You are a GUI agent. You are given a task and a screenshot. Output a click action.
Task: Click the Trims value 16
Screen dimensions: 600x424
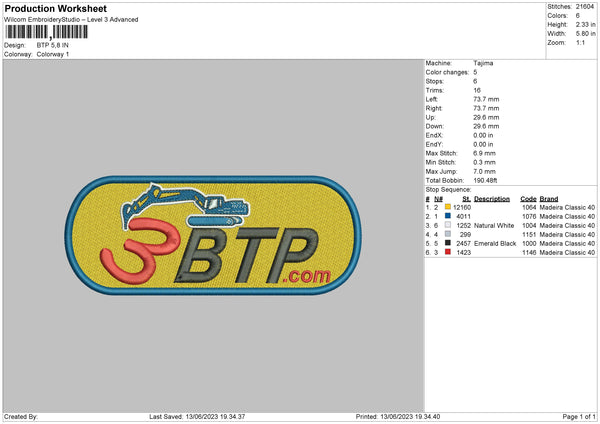(x=477, y=90)
